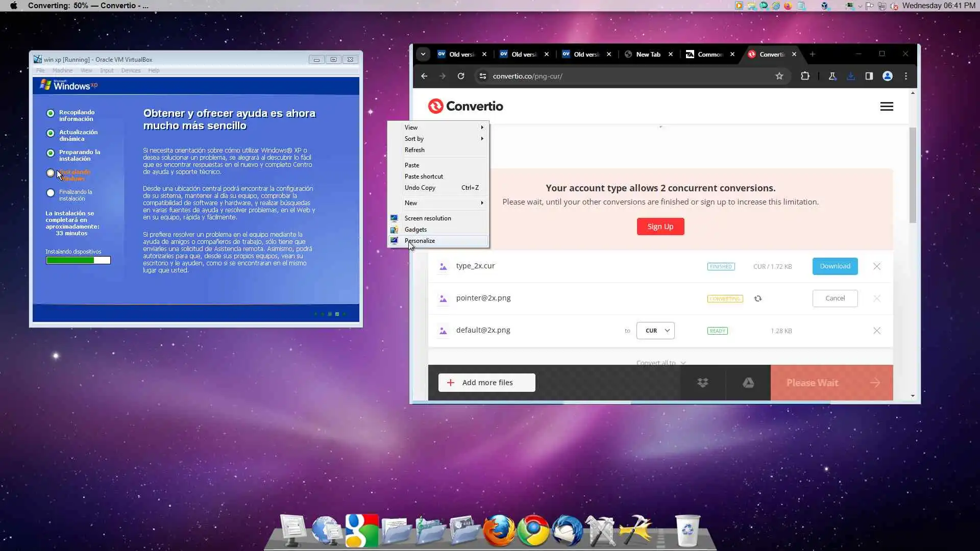Click the Instalando dispositivos progress bar

78,260
